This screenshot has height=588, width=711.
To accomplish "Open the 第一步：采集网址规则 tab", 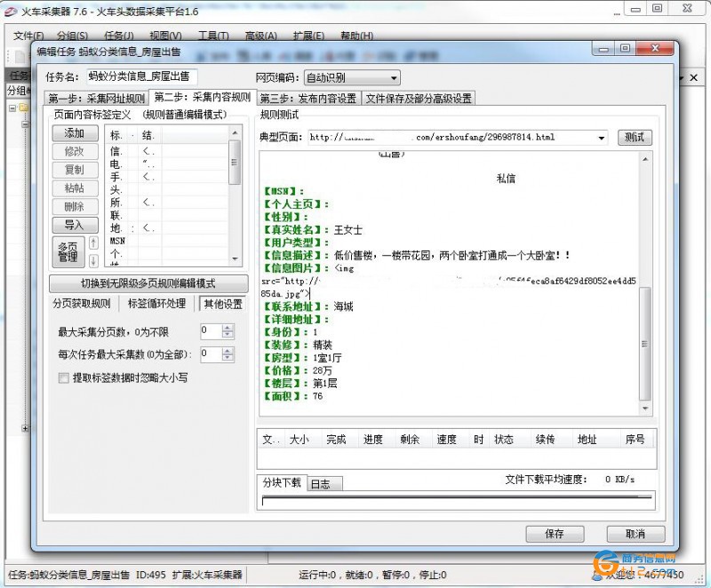I will (x=97, y=98).
